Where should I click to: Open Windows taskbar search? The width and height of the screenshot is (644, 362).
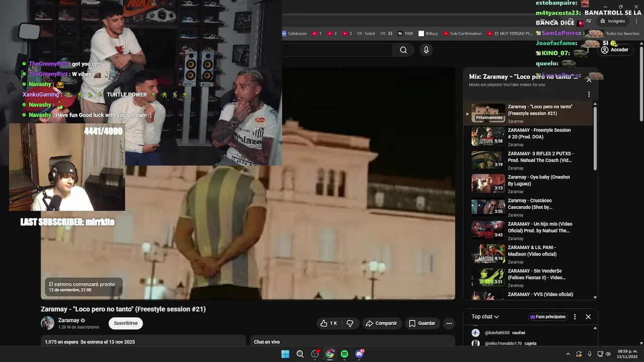tap(300, 354)
